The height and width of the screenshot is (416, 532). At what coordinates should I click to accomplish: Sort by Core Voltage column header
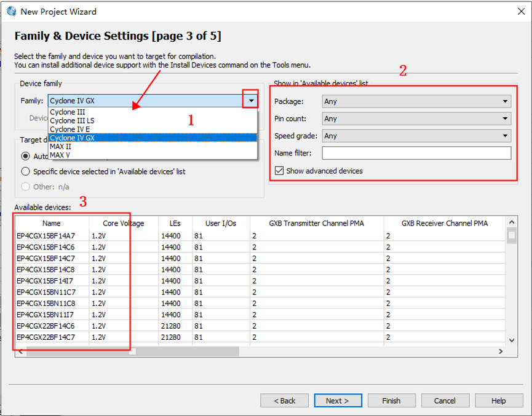123,223
